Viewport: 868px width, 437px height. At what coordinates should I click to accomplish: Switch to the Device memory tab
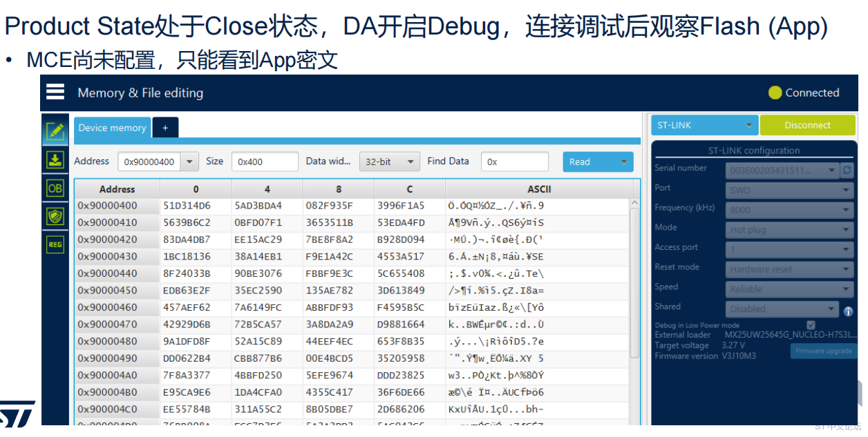point(112,128)
